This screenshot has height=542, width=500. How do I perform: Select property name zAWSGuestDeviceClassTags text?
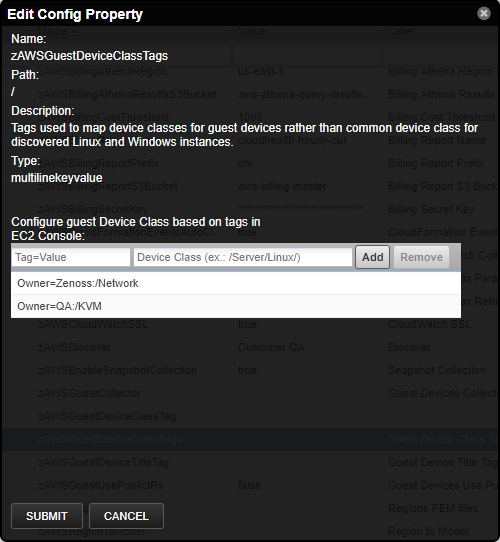[89, 56]
